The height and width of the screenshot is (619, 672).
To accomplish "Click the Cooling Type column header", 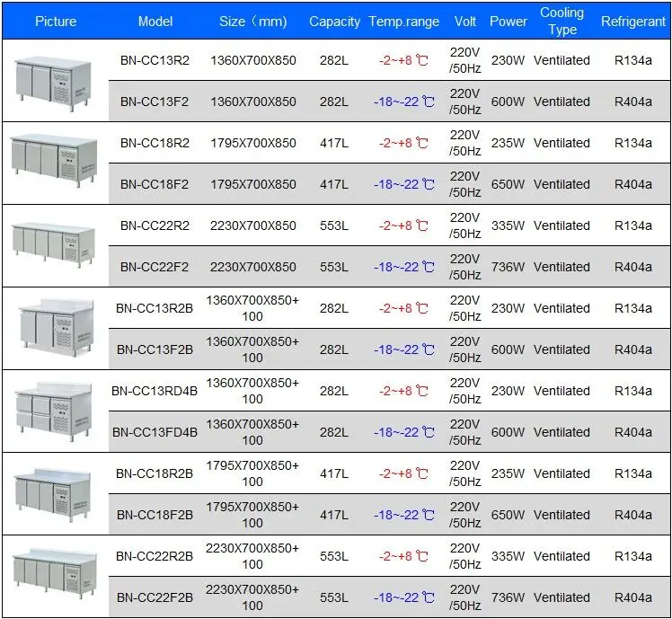I will 561,21.
